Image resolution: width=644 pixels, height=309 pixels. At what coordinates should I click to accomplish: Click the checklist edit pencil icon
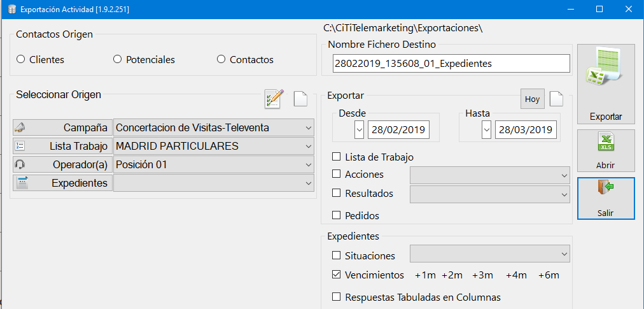point(274,99)
